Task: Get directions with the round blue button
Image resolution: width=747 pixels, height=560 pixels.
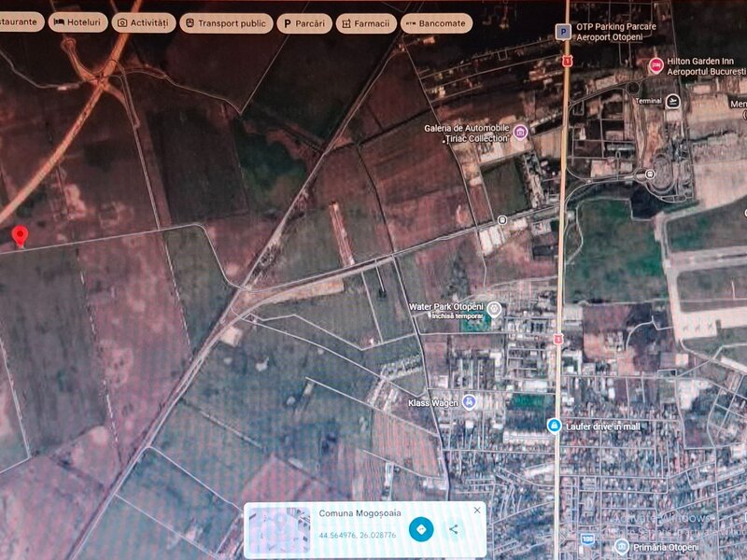Action: coord(421,529)
